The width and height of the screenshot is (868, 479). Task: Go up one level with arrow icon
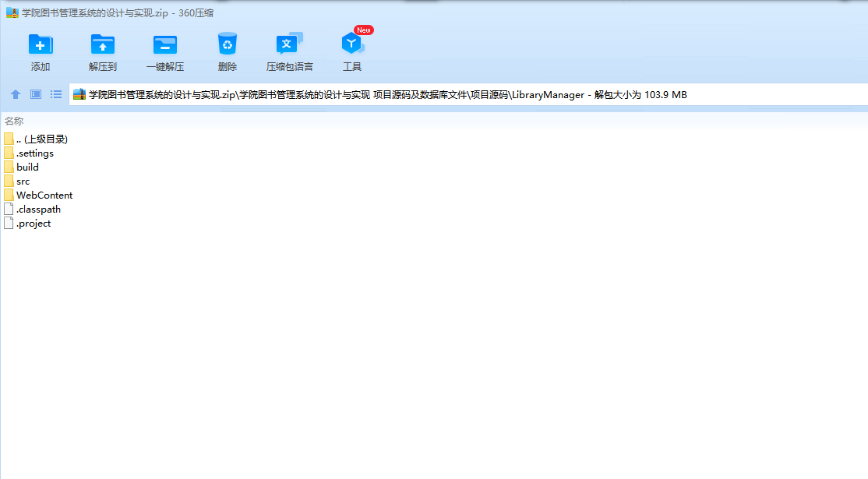click(16, 94)
